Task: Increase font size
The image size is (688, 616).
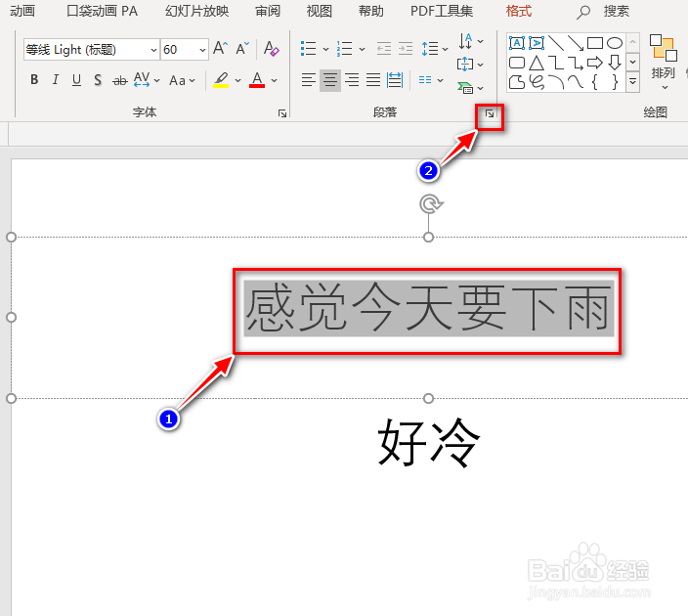Action: coord(220,48)
